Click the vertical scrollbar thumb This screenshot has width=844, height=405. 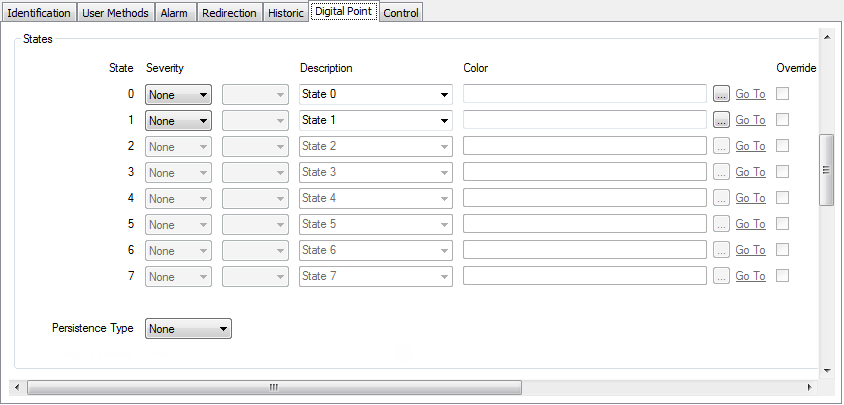[826, 170]
